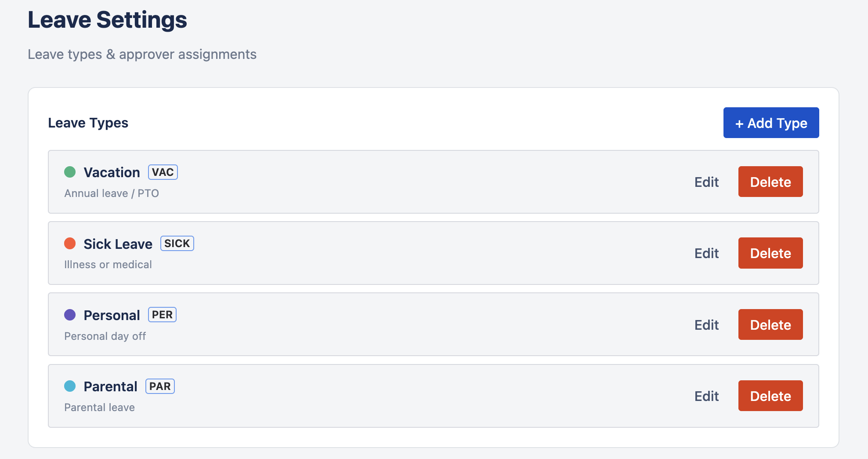Click the PAR code badge
The height and width of the screenshot is (459, 868).
tap(160, 386)
